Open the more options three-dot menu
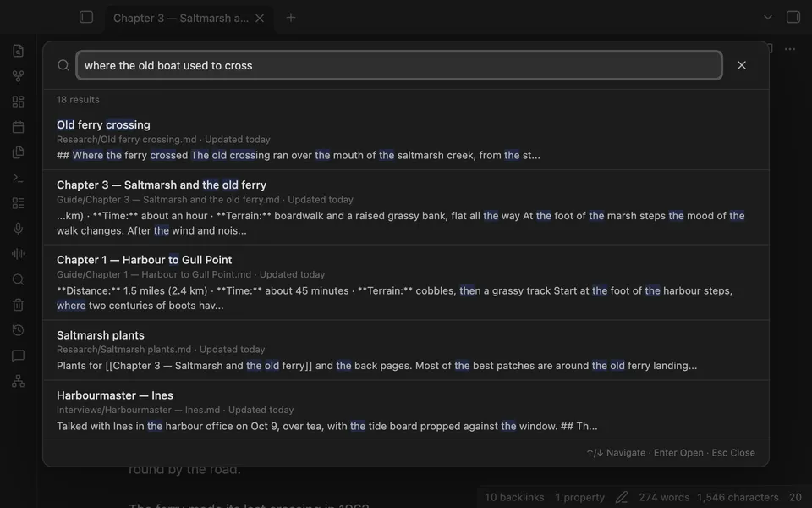The width and height of the screenshot is (812, 508). click(x=790, y=49)
